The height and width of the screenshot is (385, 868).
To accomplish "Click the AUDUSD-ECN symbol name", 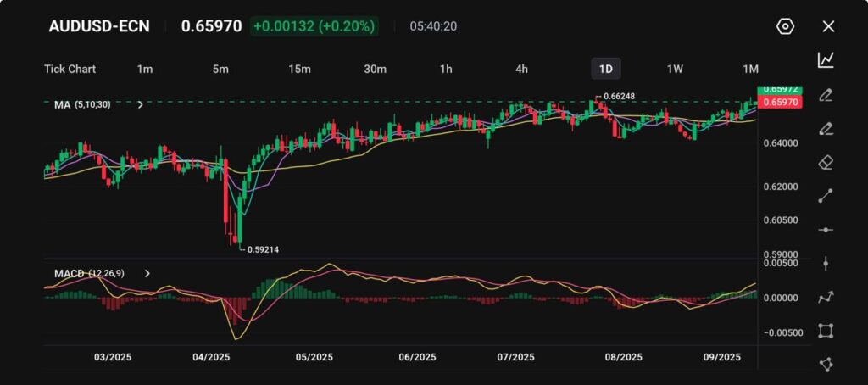I will [99, 26].
